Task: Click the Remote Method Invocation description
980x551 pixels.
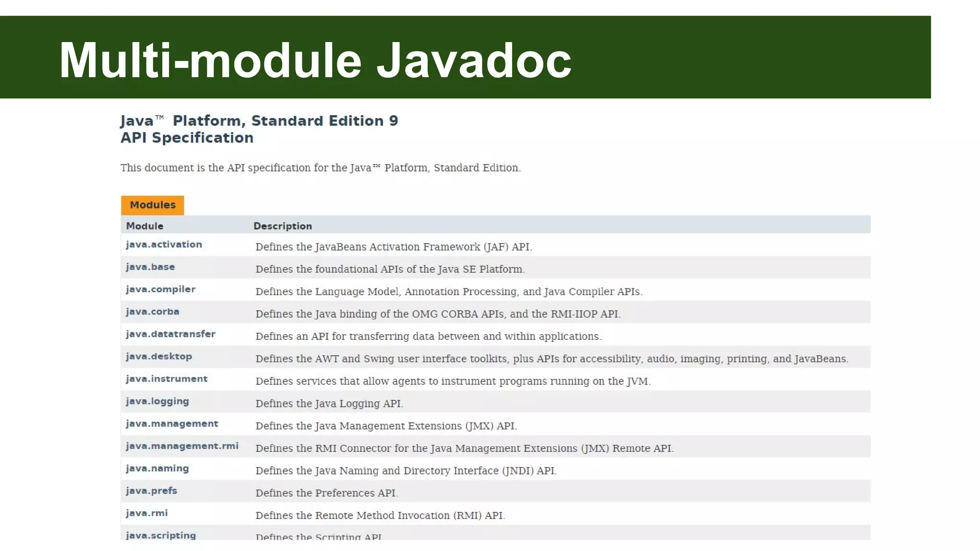Action: (380, 516)
